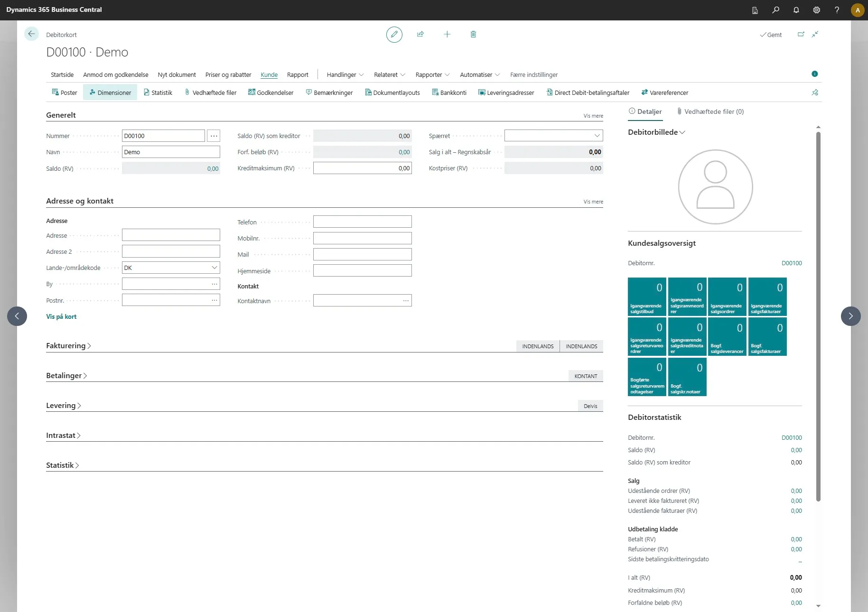Click the trash delete icon
The image size is (868, 612).
pos(473,34)
